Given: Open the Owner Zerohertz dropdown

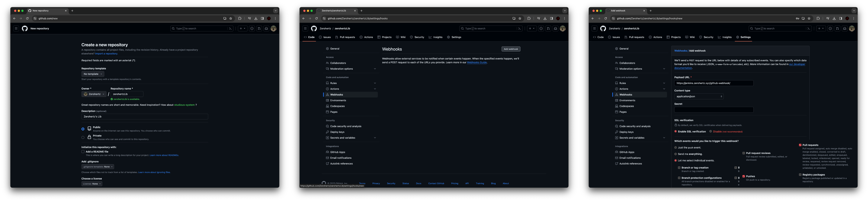Looking at the screenshot, I should (x=94, y=94).
